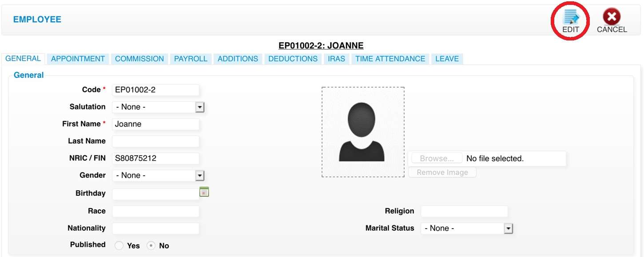Click the First Name field
The height and width of the screenshot is (257, 644).
click(155, 124)
